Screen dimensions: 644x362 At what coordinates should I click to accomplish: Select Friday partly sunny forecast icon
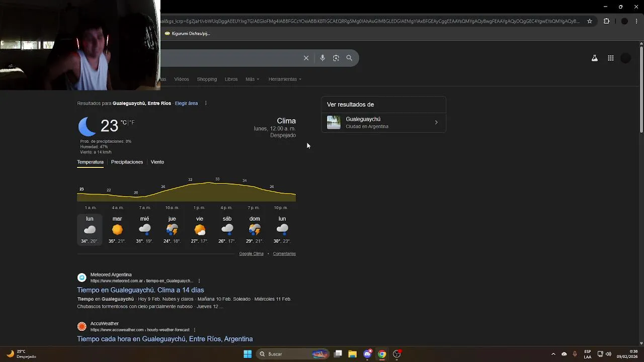click(x=200, y=230)
